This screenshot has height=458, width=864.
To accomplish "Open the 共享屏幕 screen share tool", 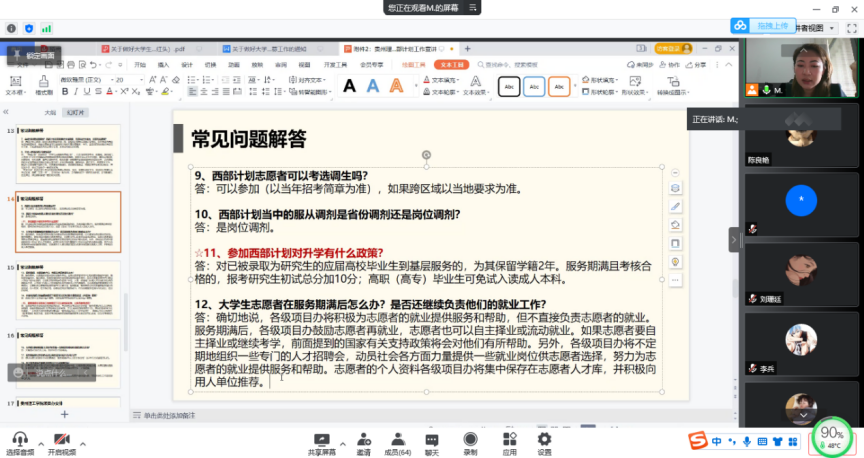I will pyautogui.click(x=321, y=443).
